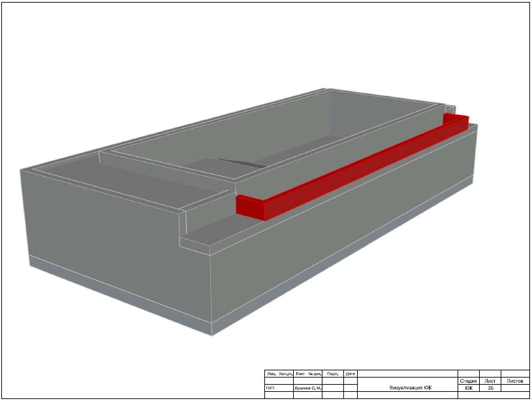The image size is (532, 401).
Task: Select the "Изм." column header
Action: tap(272, 374)
